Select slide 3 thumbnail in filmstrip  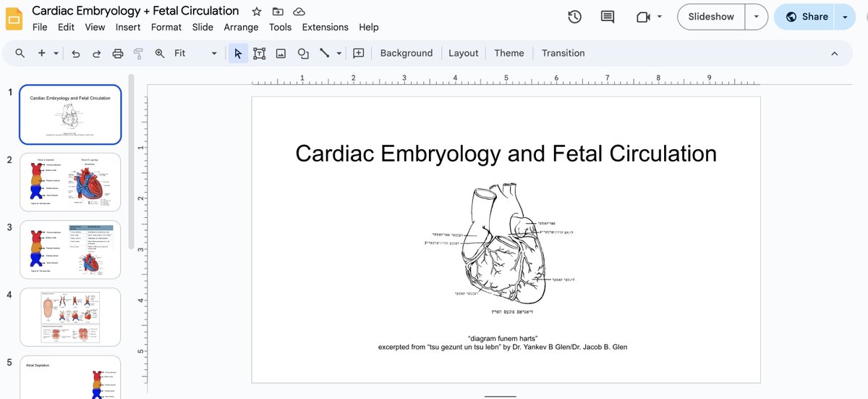click(x=70, y=249)
